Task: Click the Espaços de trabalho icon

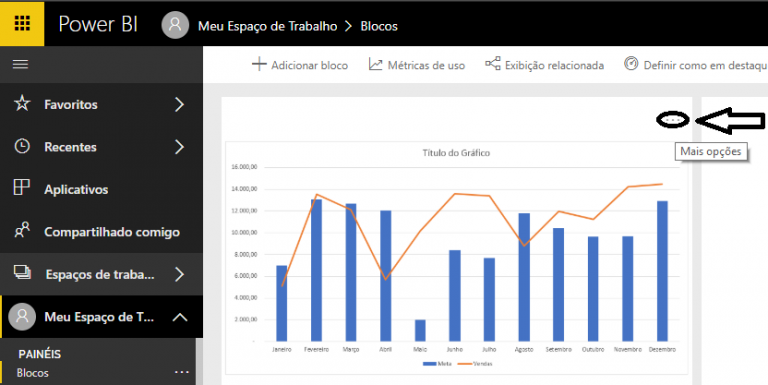Action: pyautogui.click(x=23, y=272)
